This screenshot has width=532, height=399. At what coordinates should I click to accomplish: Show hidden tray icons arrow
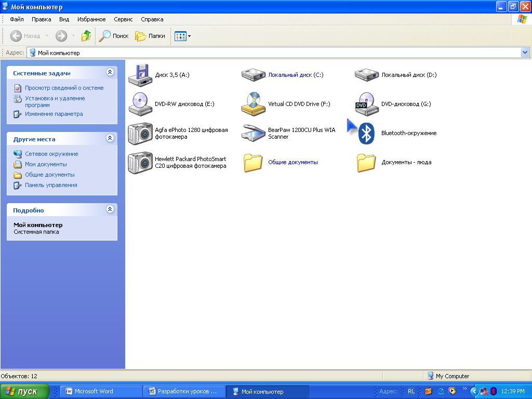tap(474, 391)
